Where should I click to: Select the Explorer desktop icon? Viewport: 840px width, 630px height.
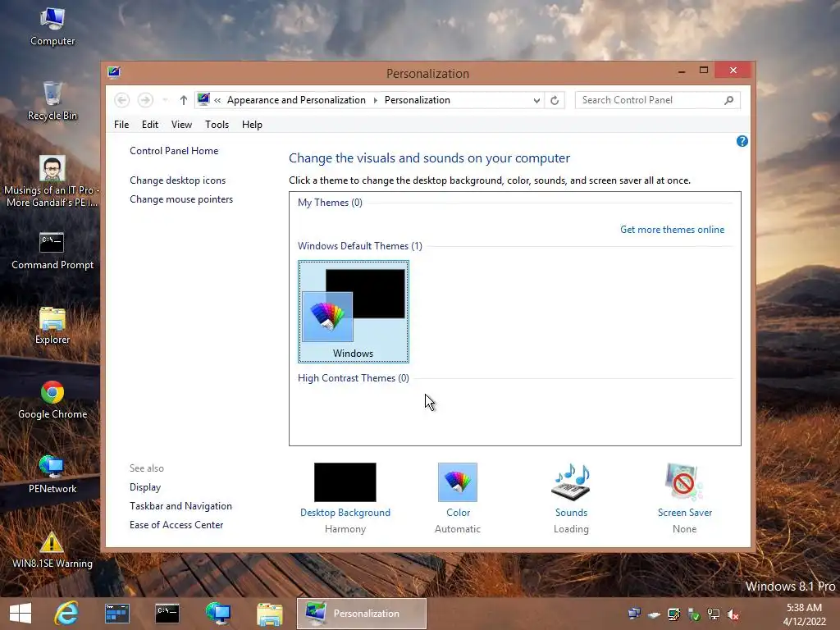pyautogui.click(x=52, y=325)
